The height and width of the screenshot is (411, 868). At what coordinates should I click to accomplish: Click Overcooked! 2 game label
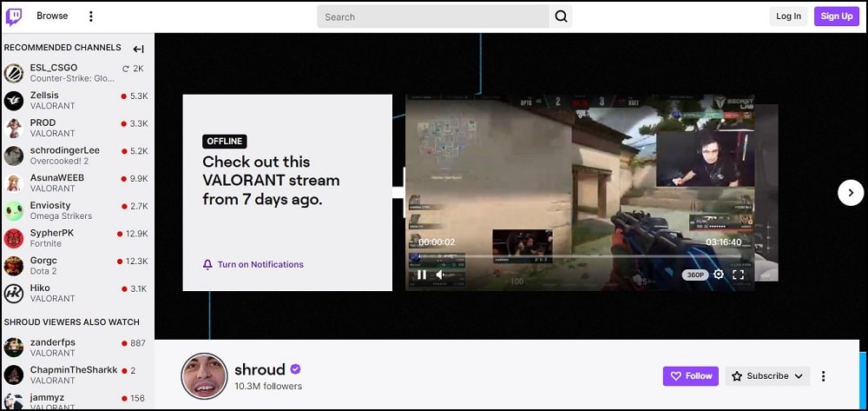pos(59,162)
